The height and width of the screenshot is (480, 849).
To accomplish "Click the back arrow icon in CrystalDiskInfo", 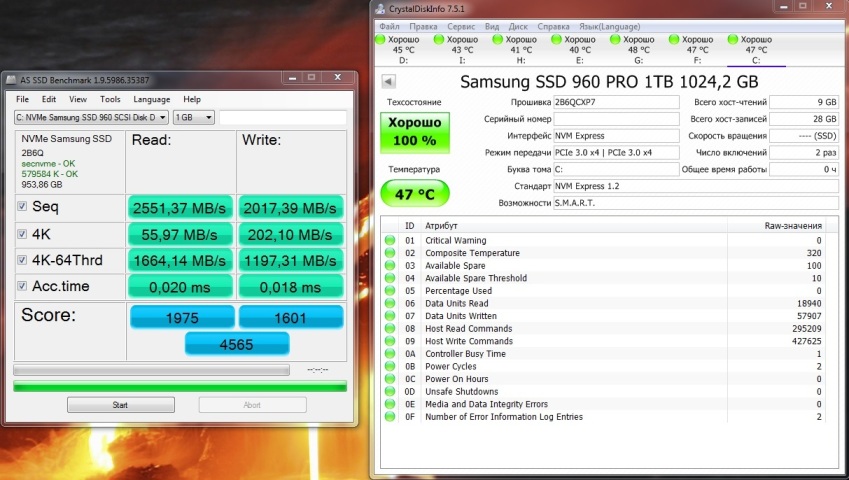I will 388,82.
